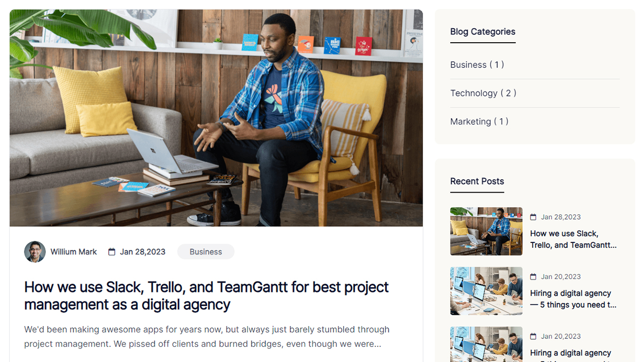Open second 'Hiring a digital agency' recent post title
Screen dimensions: 644x362
[x=574, y=299]
